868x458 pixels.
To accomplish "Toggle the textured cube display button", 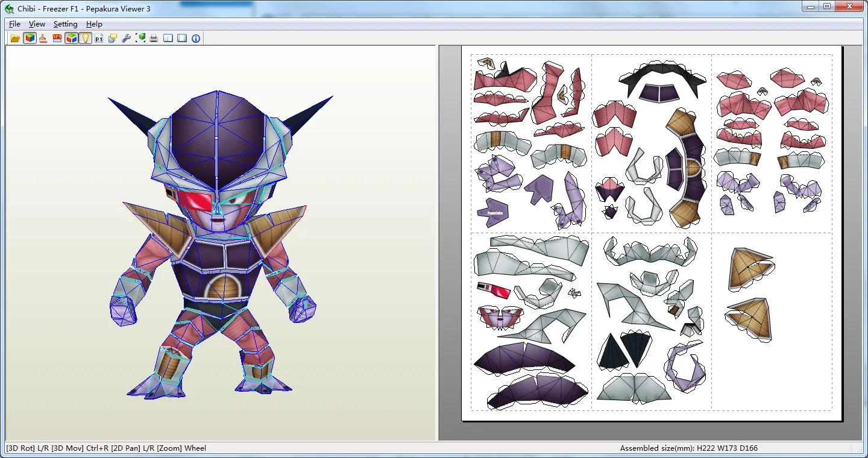I will pos(30,39).
